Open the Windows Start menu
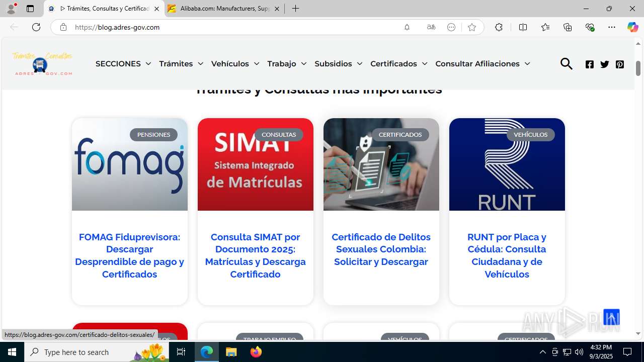The width and height of the screenshot is (644, 362). coord(12,352)
